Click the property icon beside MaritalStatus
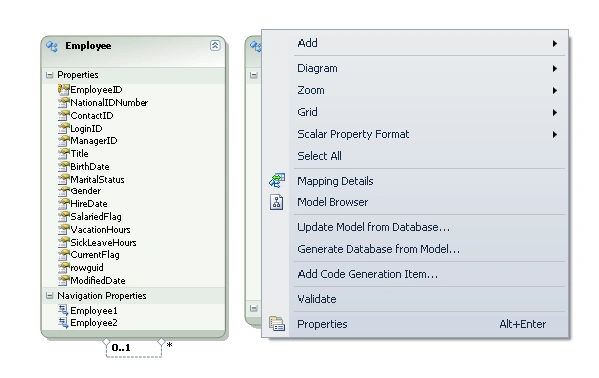This screenshot has height=378, width=599. point(63,179)
